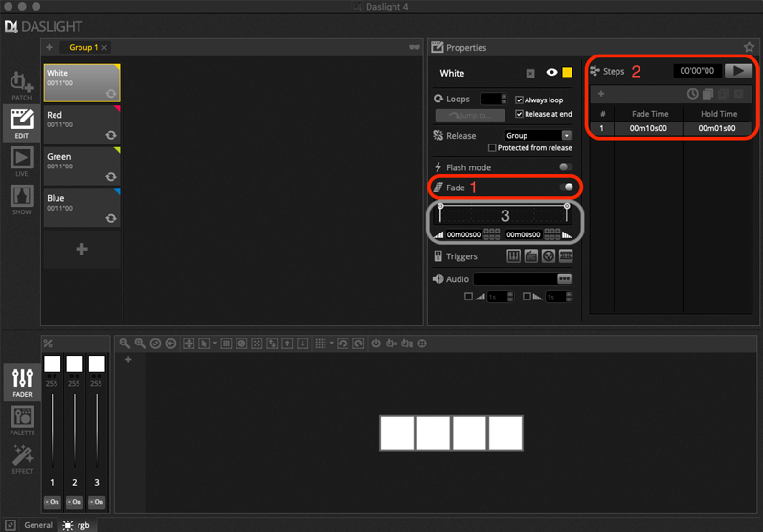
Task: Click the audio fade-out time stepper
Action: (569, 297)
